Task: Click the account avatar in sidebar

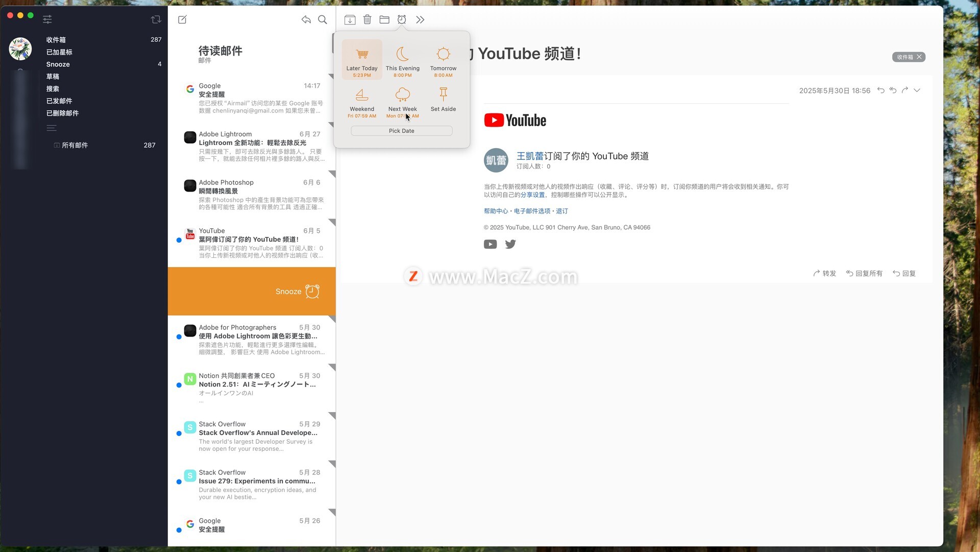Action: pos(20,49)
